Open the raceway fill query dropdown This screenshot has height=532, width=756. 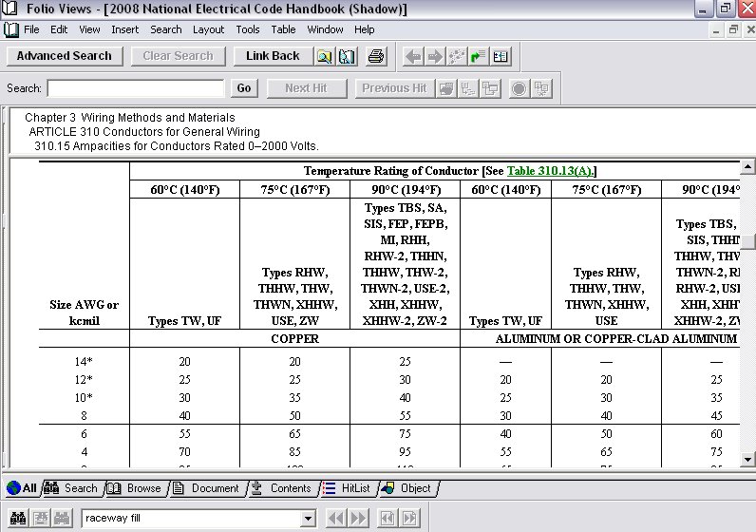pos(307,519)
